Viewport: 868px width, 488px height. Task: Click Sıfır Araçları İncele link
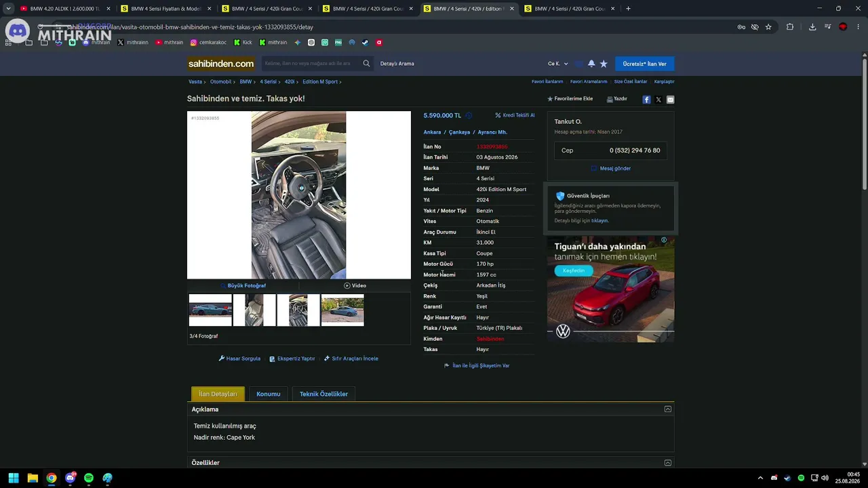point(351,359)
